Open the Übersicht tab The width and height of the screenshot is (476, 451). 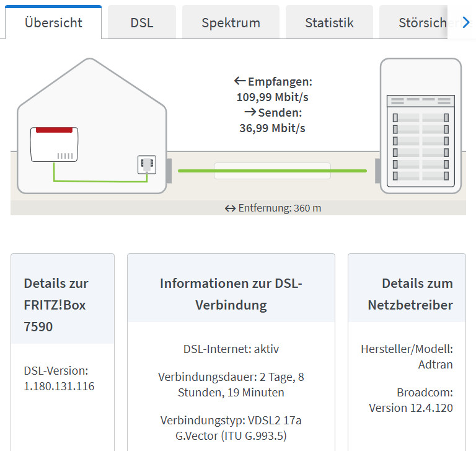(53, 23)
